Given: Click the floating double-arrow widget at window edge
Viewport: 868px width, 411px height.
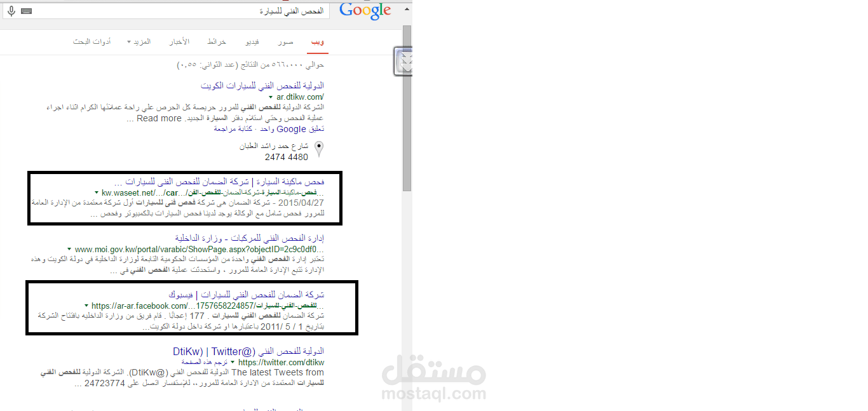Looking at the screenshot, I should 403,61.
